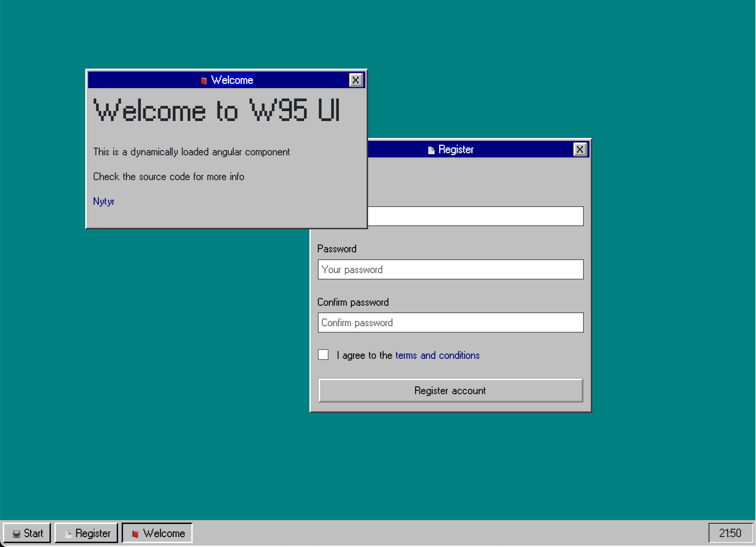Close the Welcome window
The image size is (756, 547).
point(356,80)
